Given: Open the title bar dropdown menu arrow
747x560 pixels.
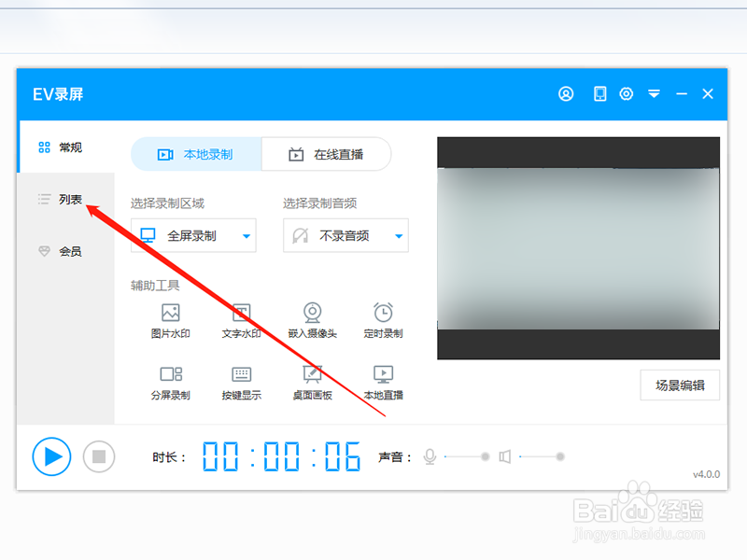Looking at the screenshot, I should [654, 94].
